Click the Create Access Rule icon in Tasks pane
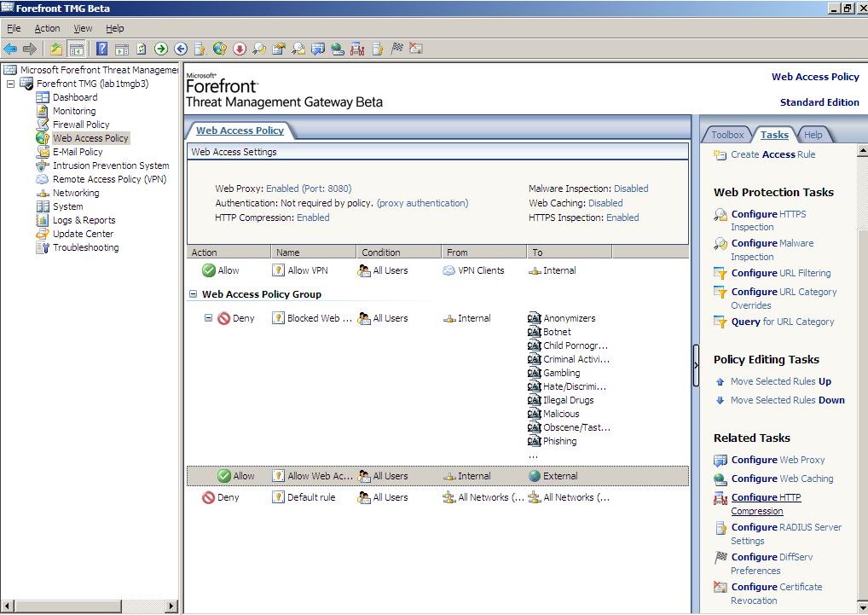 tap(720, 154)
